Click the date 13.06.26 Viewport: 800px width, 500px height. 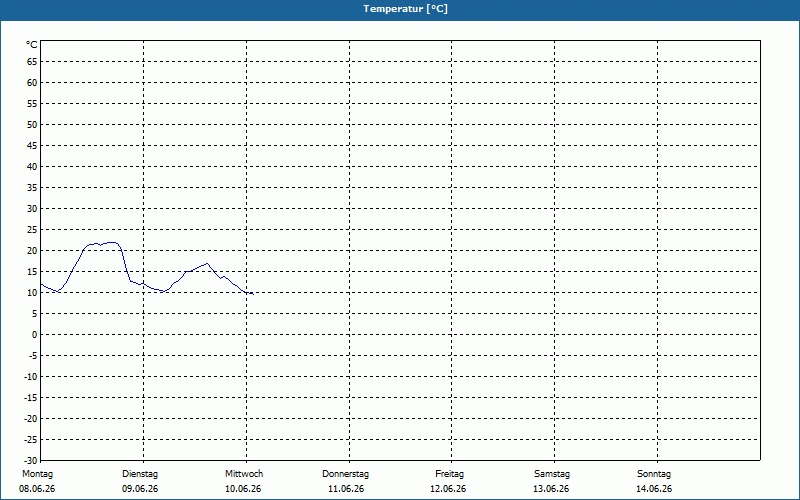pyautogui.click(x=551, y=489)
